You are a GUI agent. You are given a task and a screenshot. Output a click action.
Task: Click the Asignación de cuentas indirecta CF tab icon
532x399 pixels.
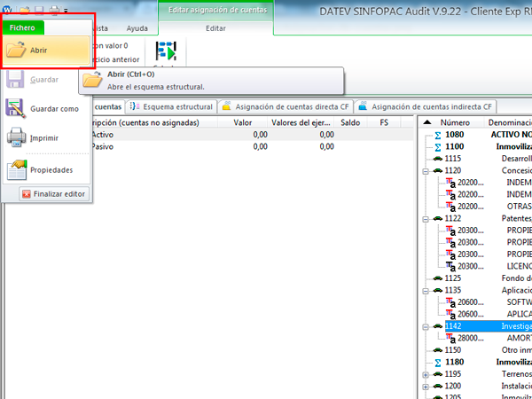coord(363,106)
